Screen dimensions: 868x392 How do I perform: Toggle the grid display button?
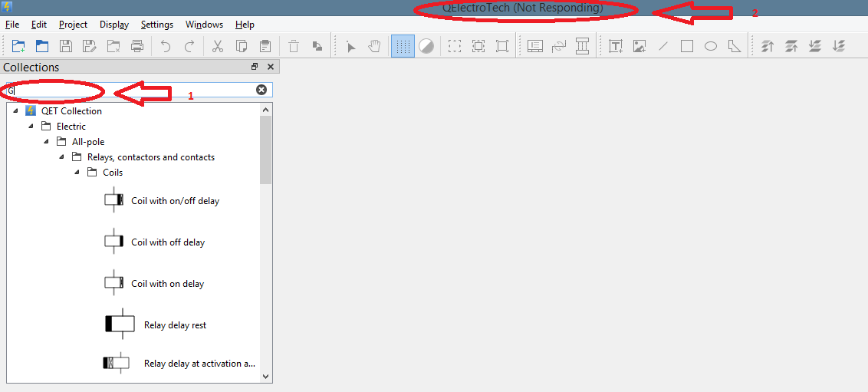pos(403,46)
